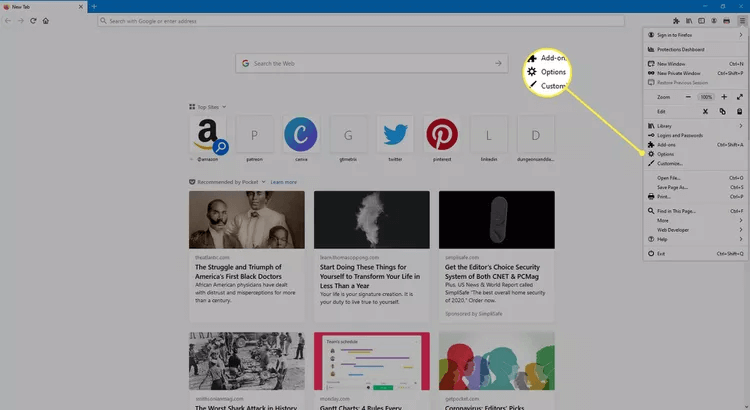750x410 pixels.
Task: Select Options in the menu
Action: pos(695,154)
